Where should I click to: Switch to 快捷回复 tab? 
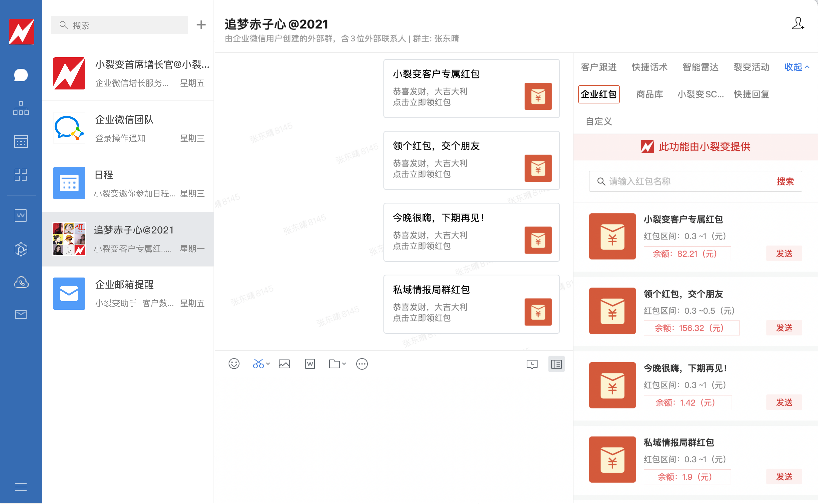(x=751, y=94)
